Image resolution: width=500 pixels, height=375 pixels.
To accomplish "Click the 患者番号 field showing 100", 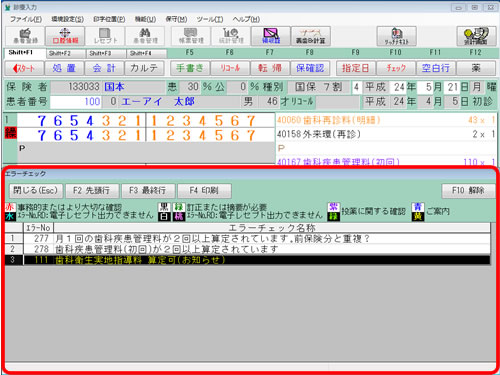I will pos(76,102).
